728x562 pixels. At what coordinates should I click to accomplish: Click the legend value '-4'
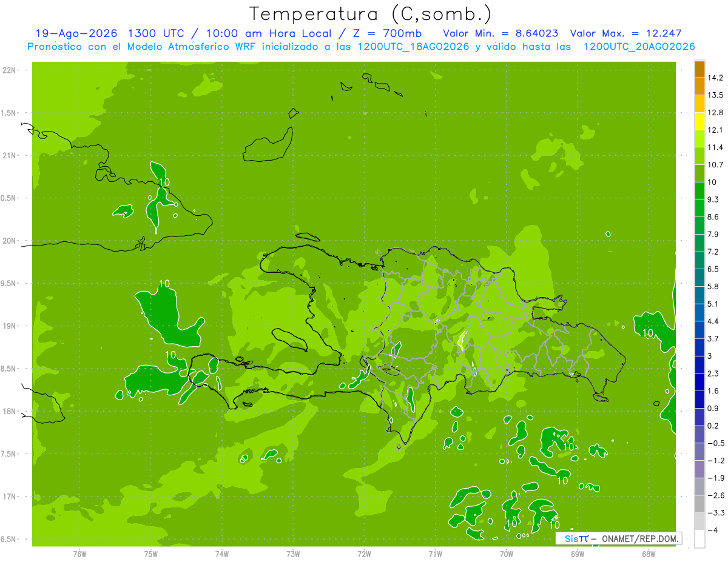pyautogui.click(x=712, y=530)
